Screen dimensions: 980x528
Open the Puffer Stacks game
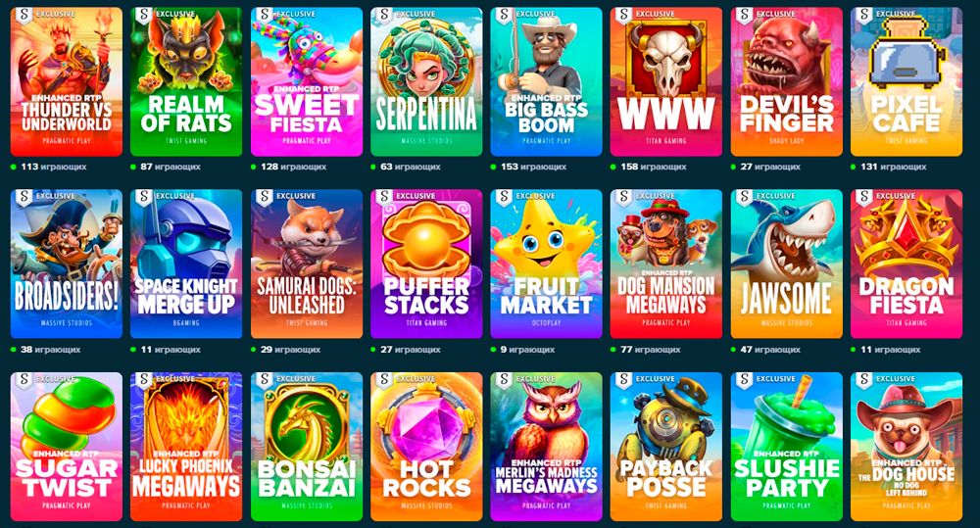pyautogui.click(x=426, y=264)
